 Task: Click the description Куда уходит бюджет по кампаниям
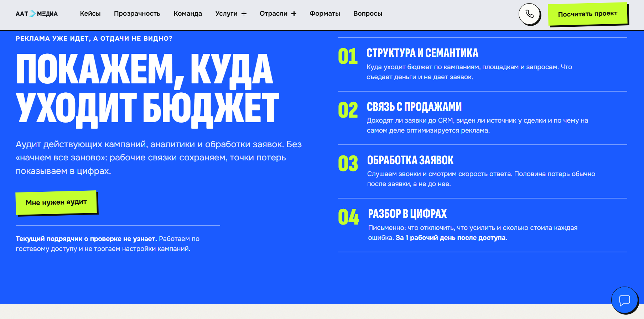tap(469, 72)
